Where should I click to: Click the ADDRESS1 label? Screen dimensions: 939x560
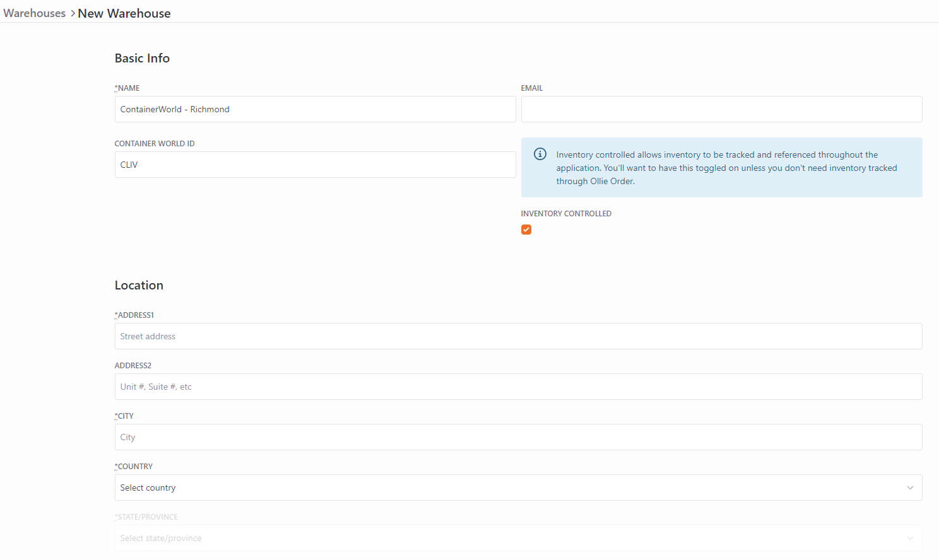(134, 315)
